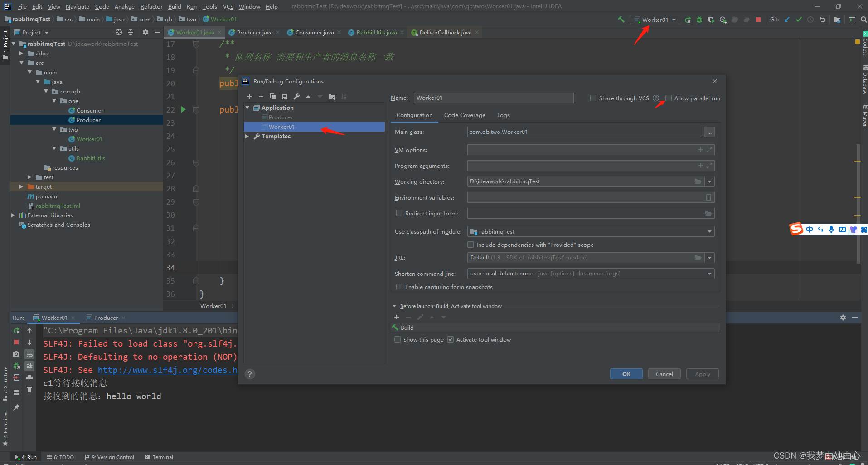868x465 pixels.
Task: Enable Share through VCS checkbox
Action: (x=593, y=98)
